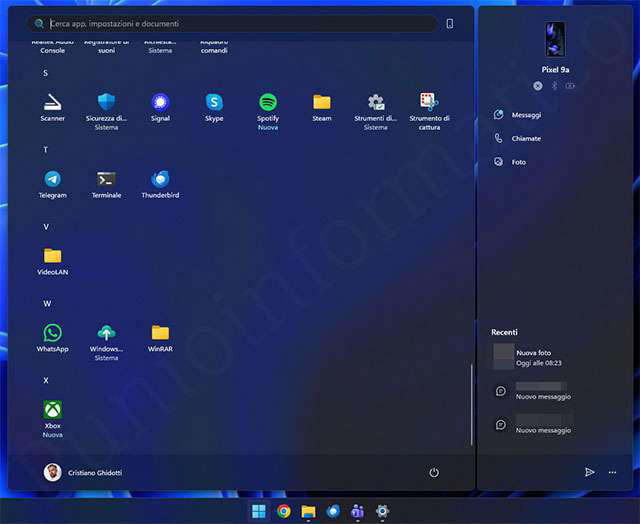Open the recent Nuova foto item
The height and width of the screenshot is (524, 640).
click(x=529, y=357)
